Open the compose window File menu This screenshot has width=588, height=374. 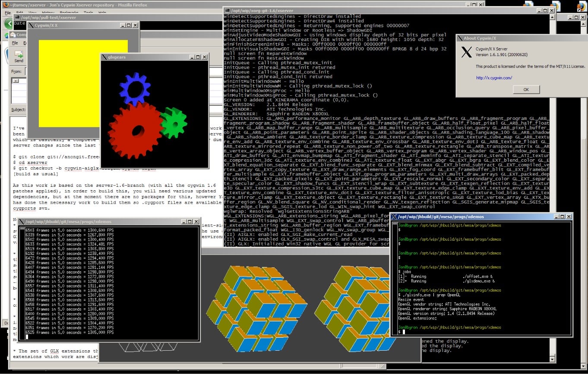(x=15, y=43)
